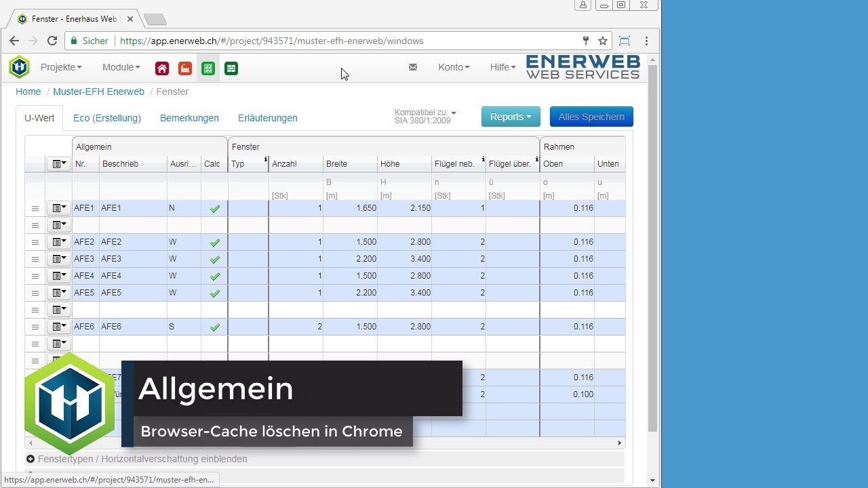Click the Chrome address bar URL
The height and width of the screenshot is (488, 868).
pos(272,41)
